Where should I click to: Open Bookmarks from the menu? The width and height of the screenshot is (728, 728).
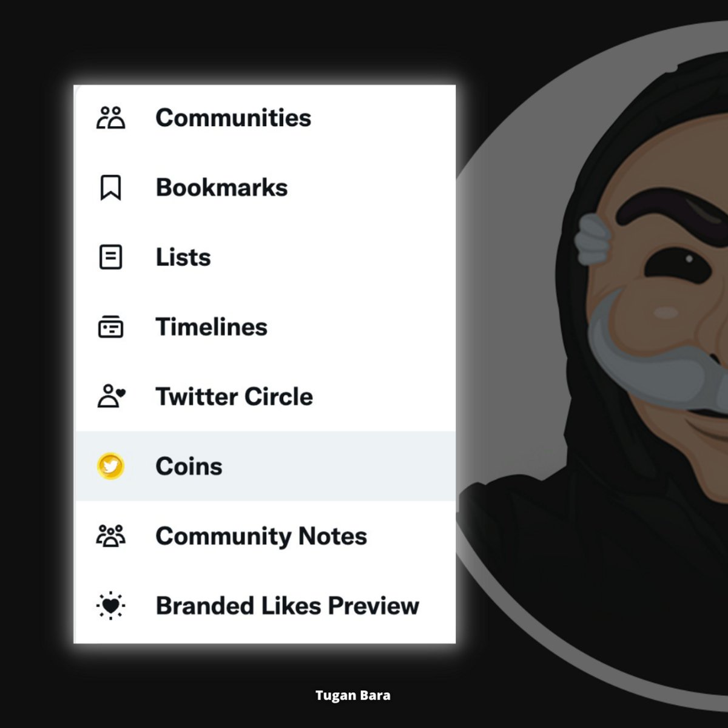pyautogui.click(x=265, y=187)
